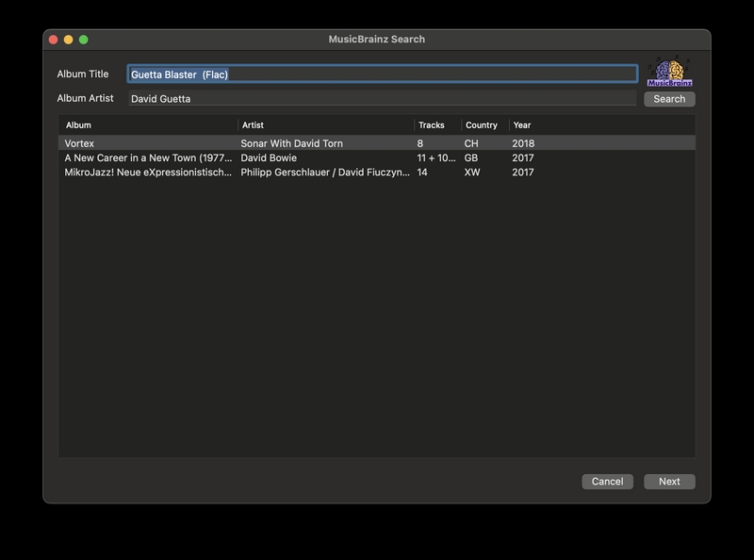Click the Album Title label
754x560 pixels.
83,74
